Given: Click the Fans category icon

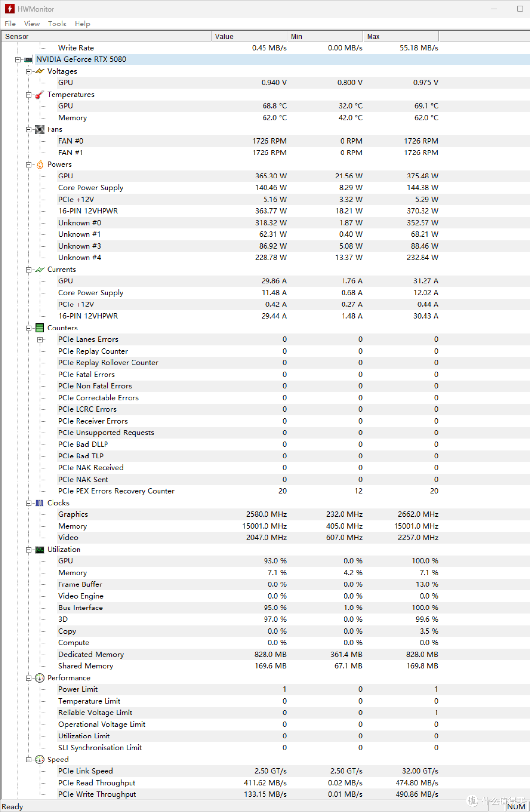Looking at the screenshot, I should click(40, 129).
